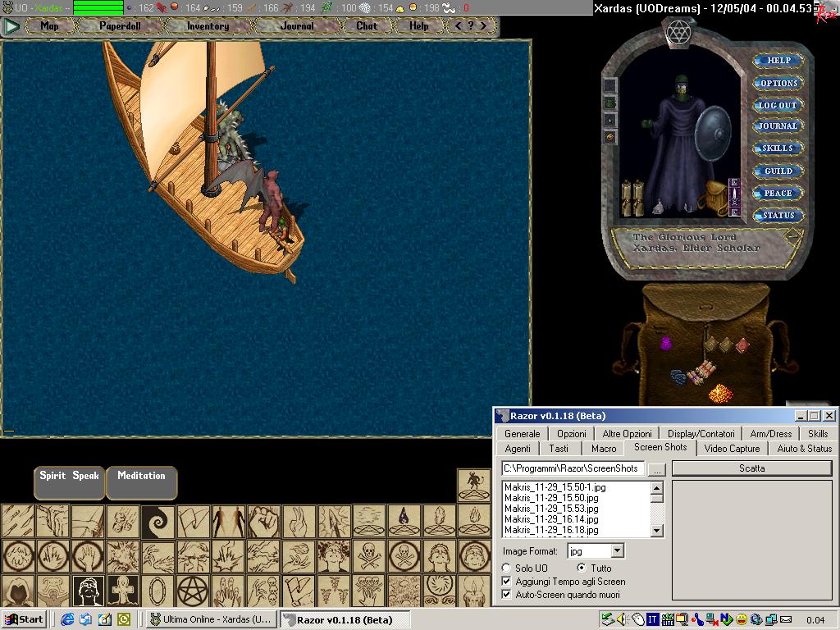Click the LOG OUT paperdoll button
The height and width of the screenshot is (630, 840).
(x=778, y=106)
